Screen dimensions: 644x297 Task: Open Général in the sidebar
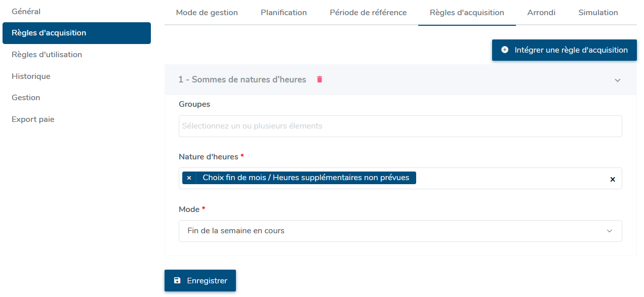click(26, 11)
